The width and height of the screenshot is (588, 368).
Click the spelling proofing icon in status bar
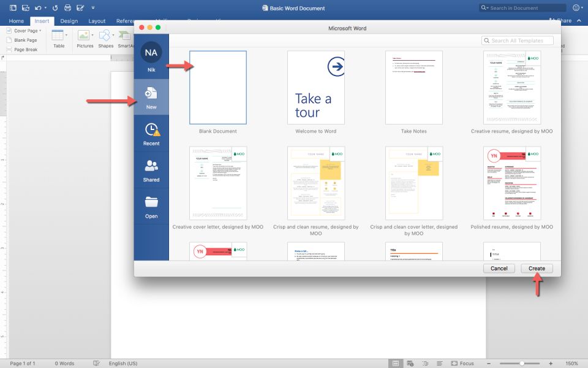point(96,363)
